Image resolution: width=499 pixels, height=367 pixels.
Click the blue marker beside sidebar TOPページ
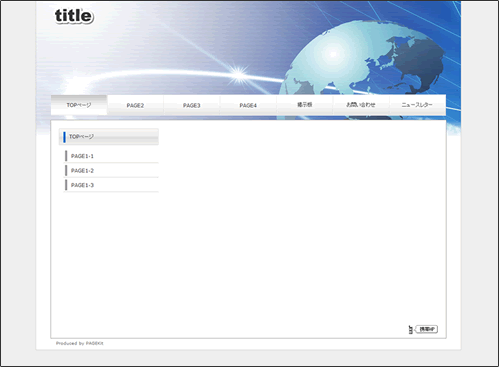point(64,137)
